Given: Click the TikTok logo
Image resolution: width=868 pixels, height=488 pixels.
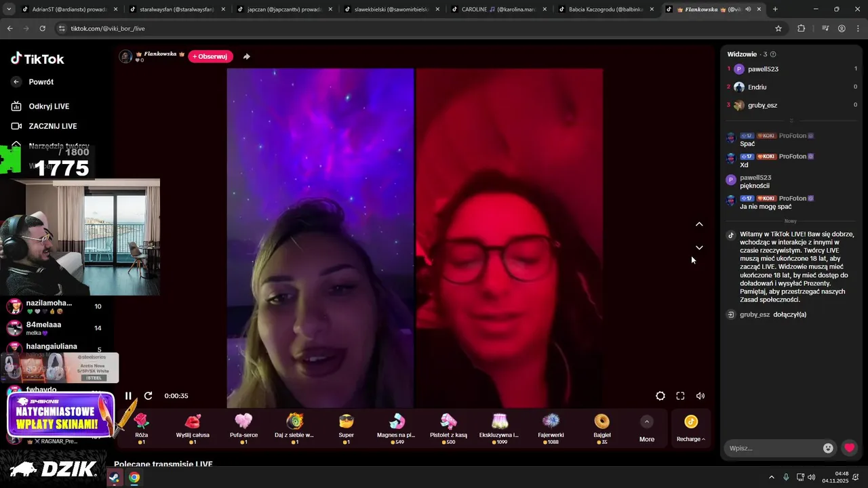Looking at the screenshot, I should tap(37, 59).
